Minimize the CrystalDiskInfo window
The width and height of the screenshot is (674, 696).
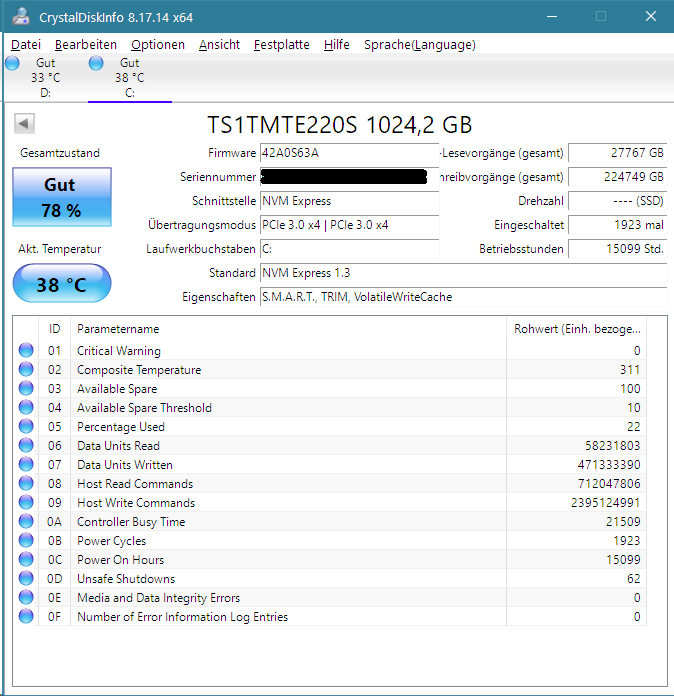[x=552, y=16]
